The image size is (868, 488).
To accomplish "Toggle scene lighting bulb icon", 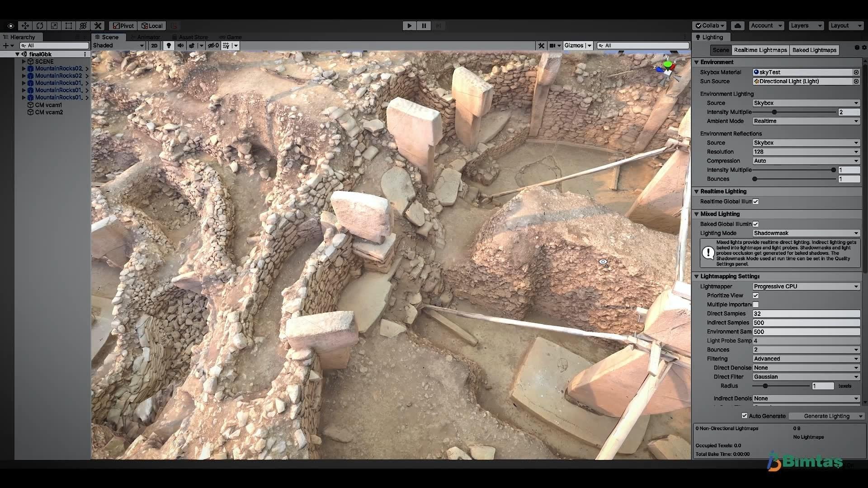I will pyautogui.click(x=169, y=46).
